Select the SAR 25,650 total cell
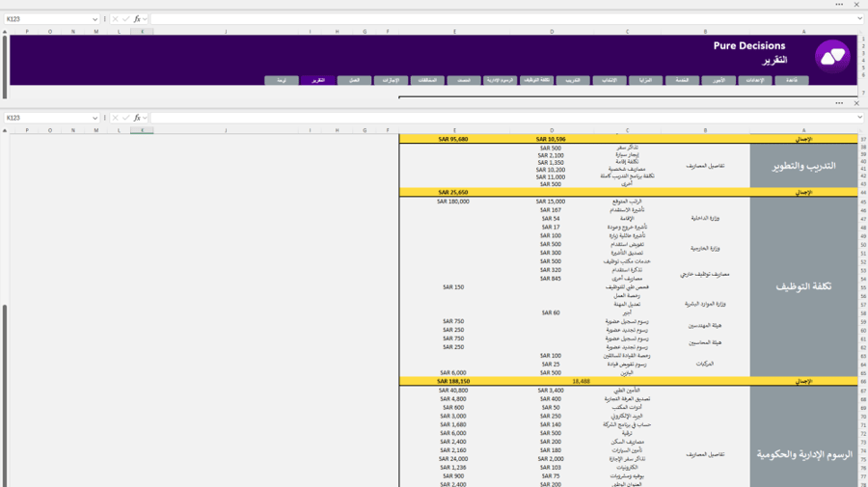Screen dimensions: 868x487 (x=453, y=193)
